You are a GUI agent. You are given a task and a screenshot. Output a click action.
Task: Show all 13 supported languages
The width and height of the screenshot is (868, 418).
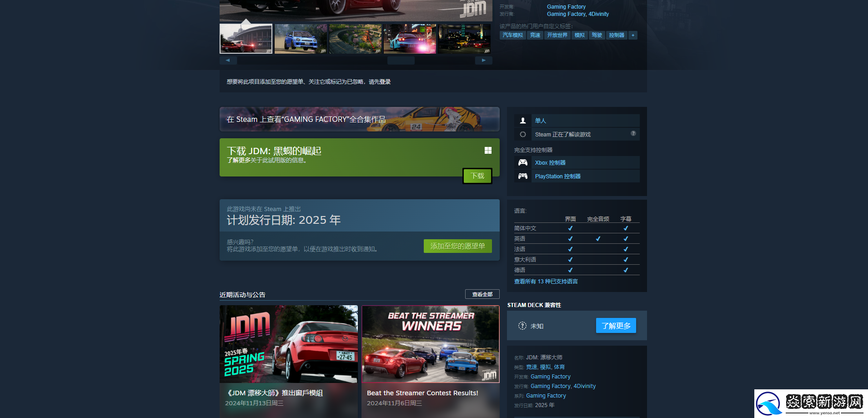click(546, 282)
